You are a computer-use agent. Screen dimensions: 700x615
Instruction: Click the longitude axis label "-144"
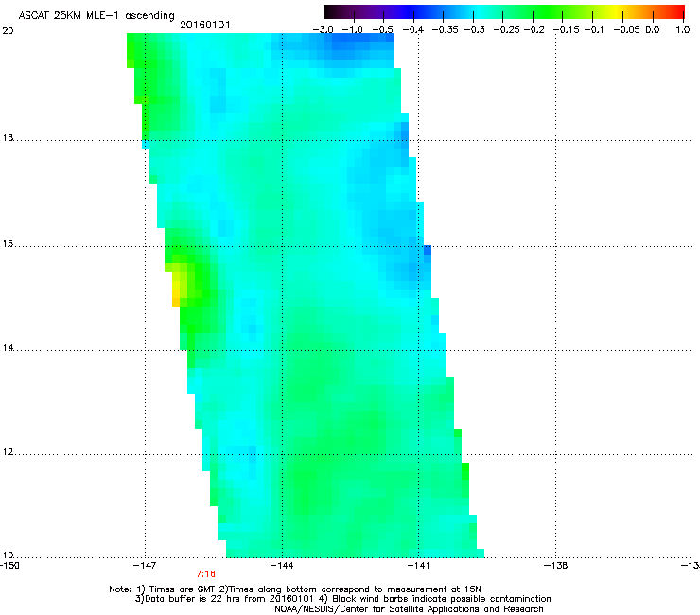[x=282, y=566]
